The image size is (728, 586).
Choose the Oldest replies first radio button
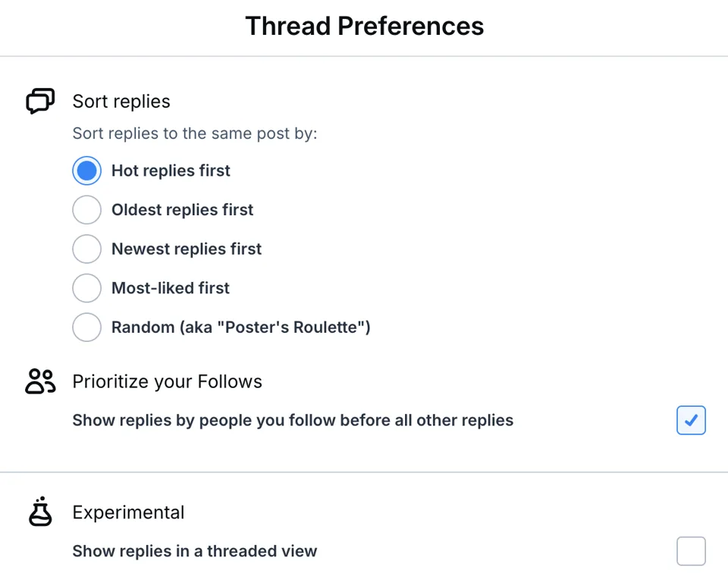[86, 210]
